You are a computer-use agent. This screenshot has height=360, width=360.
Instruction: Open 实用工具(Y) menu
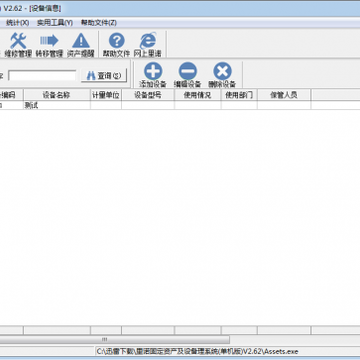(x=55, y=23)
